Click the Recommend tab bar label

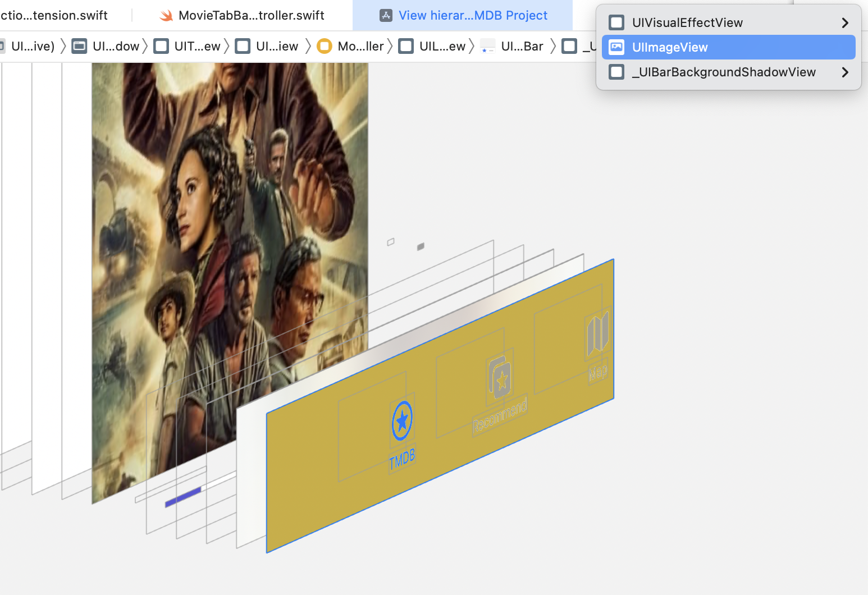pos(500,415)
